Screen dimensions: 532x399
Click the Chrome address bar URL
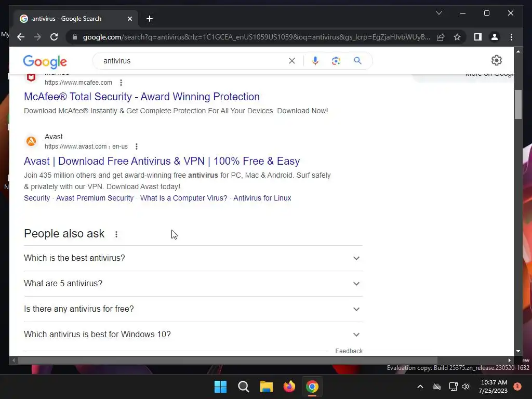[257, 37]
